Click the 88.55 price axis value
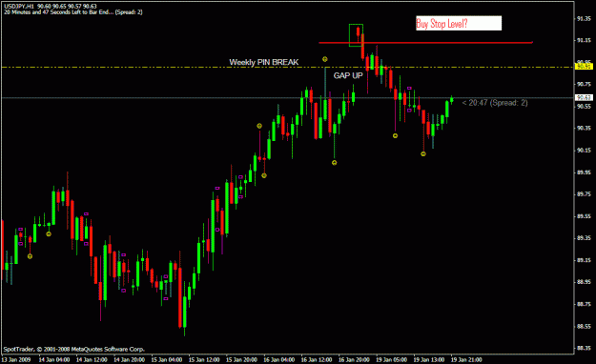Image resolution: width=596 pixels, height=364 pixels. [x=584, y=327]
